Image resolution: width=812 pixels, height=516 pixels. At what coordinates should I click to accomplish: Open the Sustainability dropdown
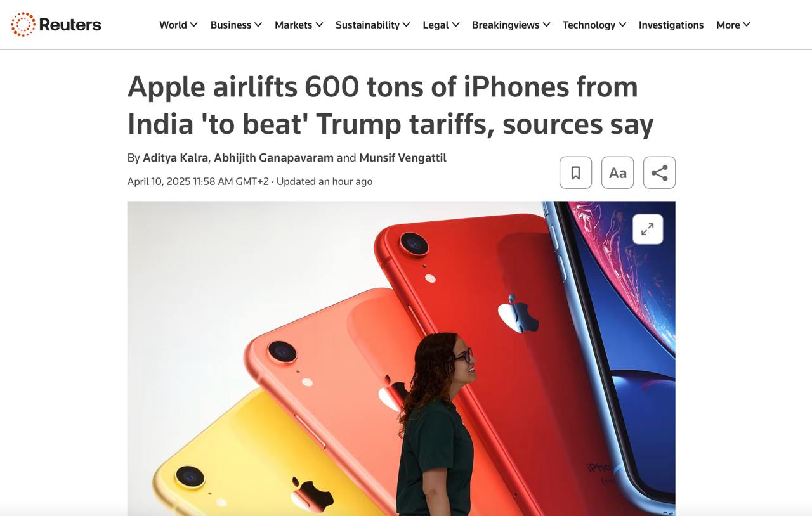coord(373,25)
